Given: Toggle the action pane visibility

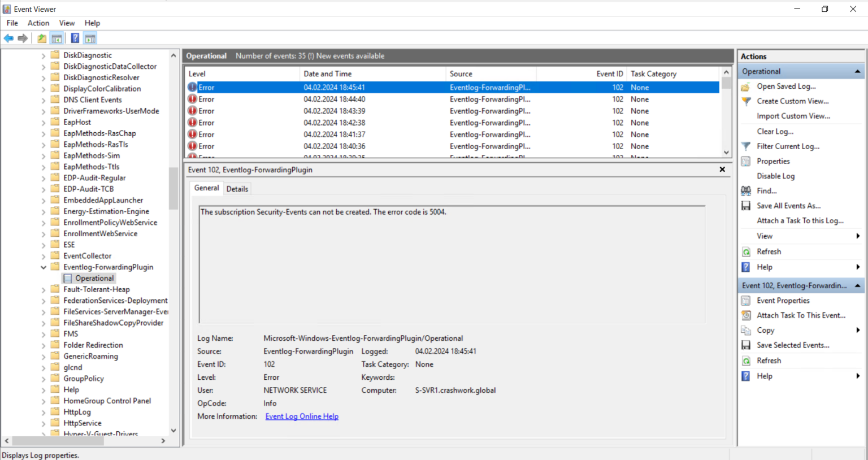Looking at the screenshot, I should point(90,38).
